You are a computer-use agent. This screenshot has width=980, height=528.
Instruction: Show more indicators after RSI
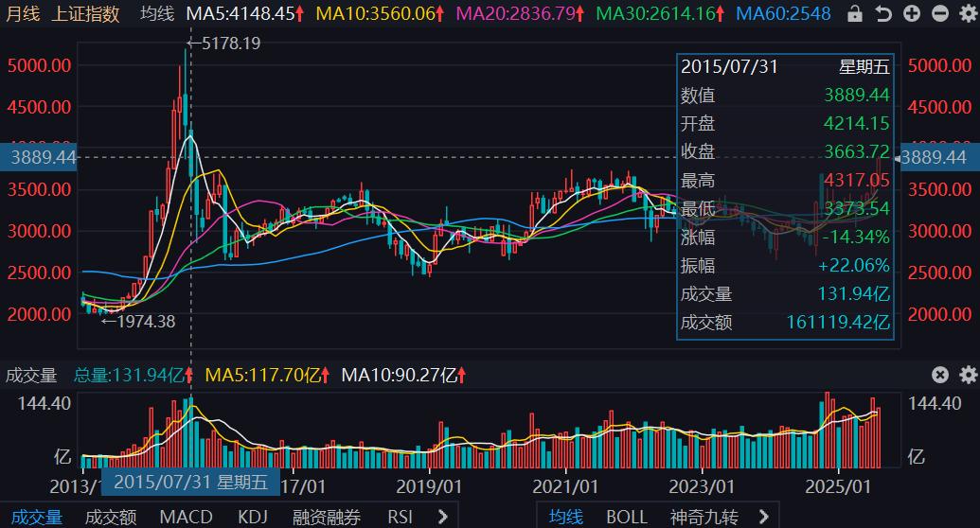pos(442,517)
